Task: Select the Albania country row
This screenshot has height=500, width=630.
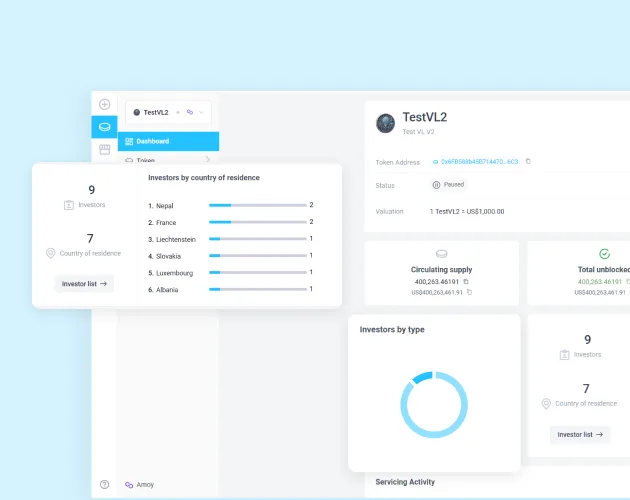Action: [231, 290]
